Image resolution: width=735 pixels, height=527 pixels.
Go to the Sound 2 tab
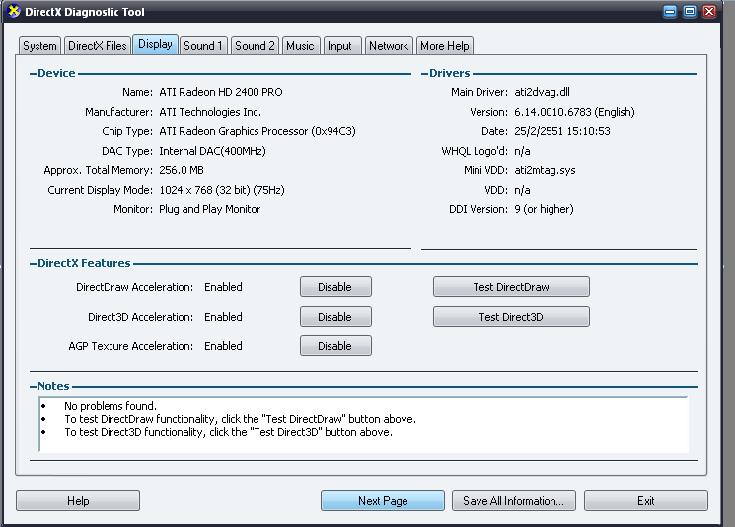click(x=255, y=46)
